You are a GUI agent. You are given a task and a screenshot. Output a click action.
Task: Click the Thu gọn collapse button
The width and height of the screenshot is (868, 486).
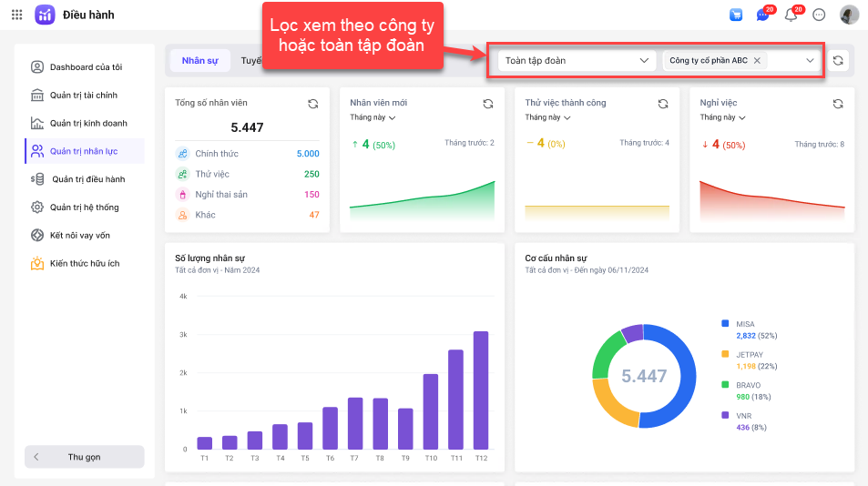click(x=85, y=457)
